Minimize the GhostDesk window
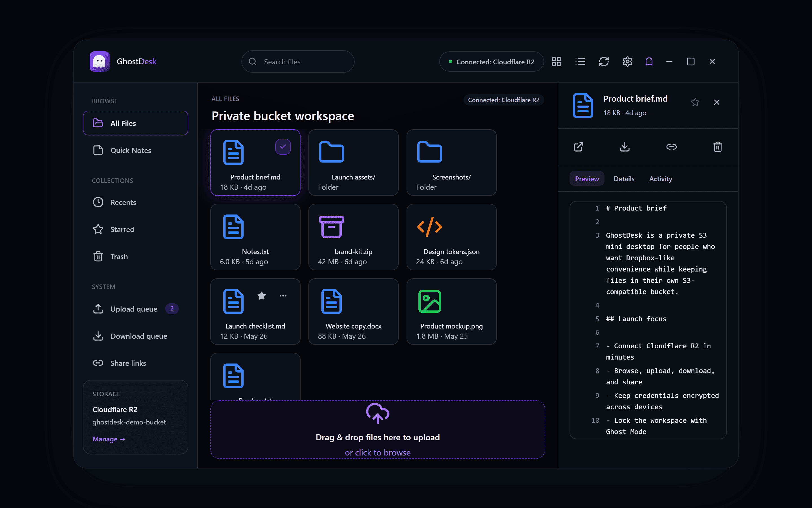812x508 pixels. click(669, 62)
